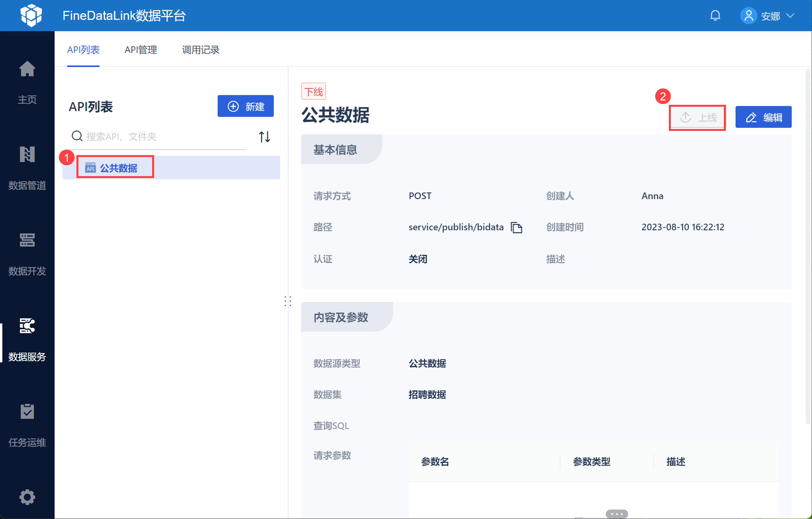Click the panel divider drag handle
Screen dimensions: 812x519
coord(288,301)
